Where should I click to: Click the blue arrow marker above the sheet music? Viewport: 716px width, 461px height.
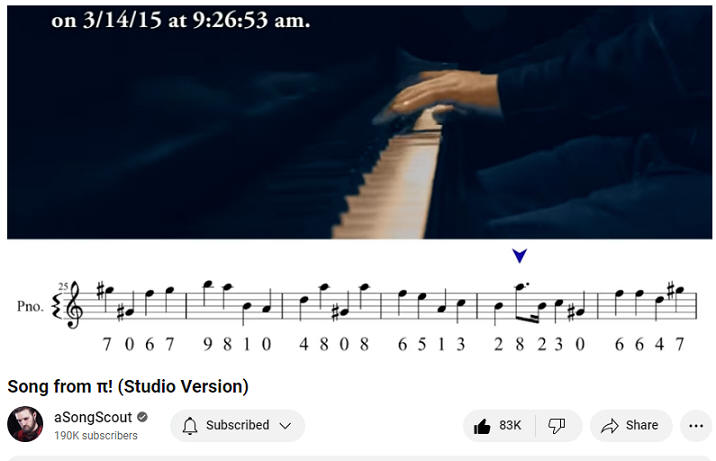(520, 256)
